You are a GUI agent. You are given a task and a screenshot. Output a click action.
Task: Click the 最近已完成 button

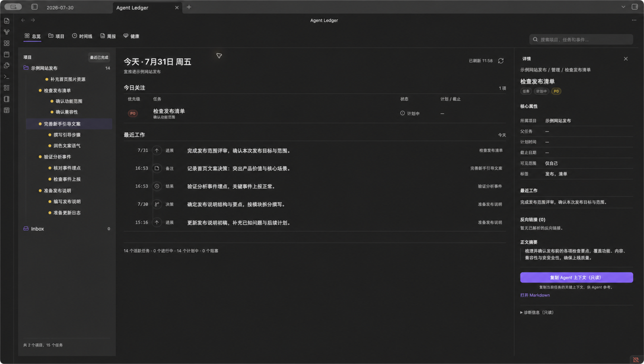click(99, 57)
